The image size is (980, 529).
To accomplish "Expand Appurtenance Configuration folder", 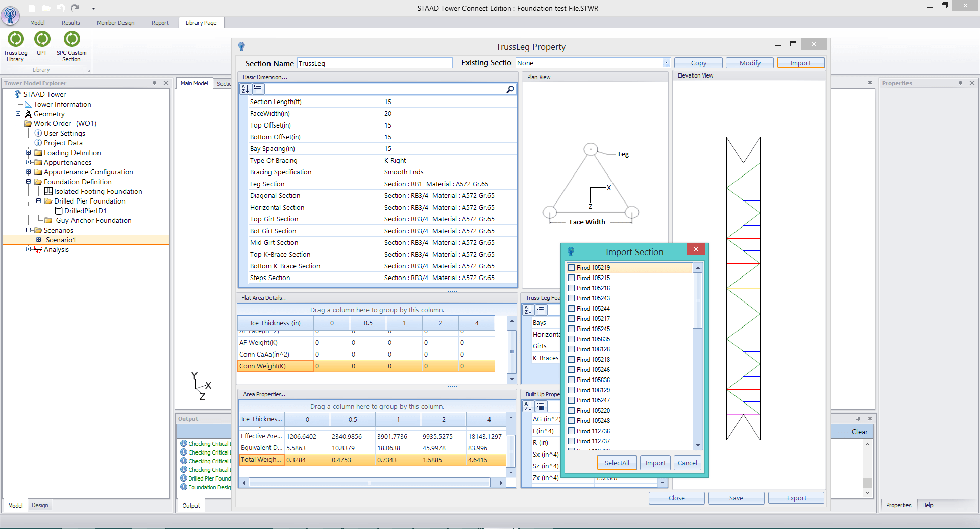I will (29, 172).
